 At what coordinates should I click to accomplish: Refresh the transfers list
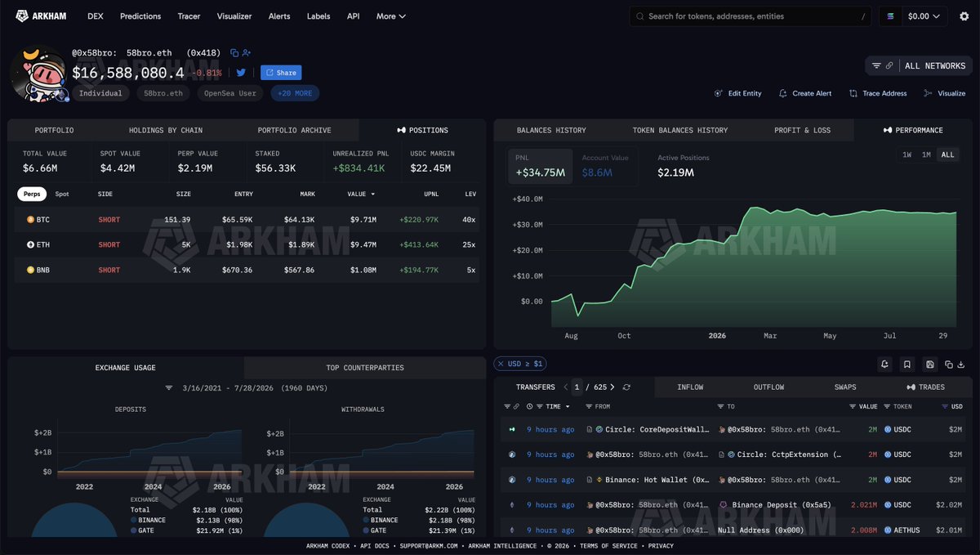[x=626, y=387]
